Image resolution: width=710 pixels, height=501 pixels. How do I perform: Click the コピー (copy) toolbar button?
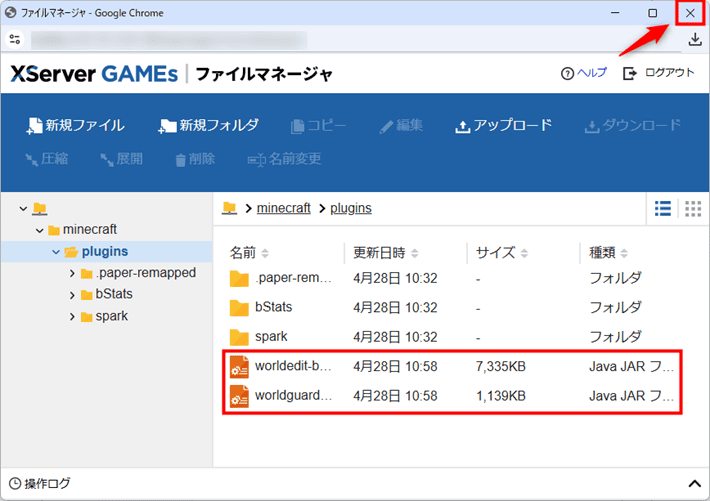pos(318,125)
